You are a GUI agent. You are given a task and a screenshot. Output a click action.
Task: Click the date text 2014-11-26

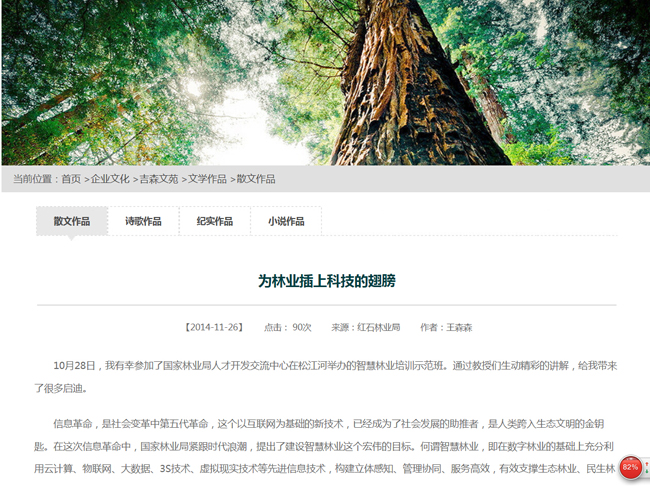[x=214, y=327]
